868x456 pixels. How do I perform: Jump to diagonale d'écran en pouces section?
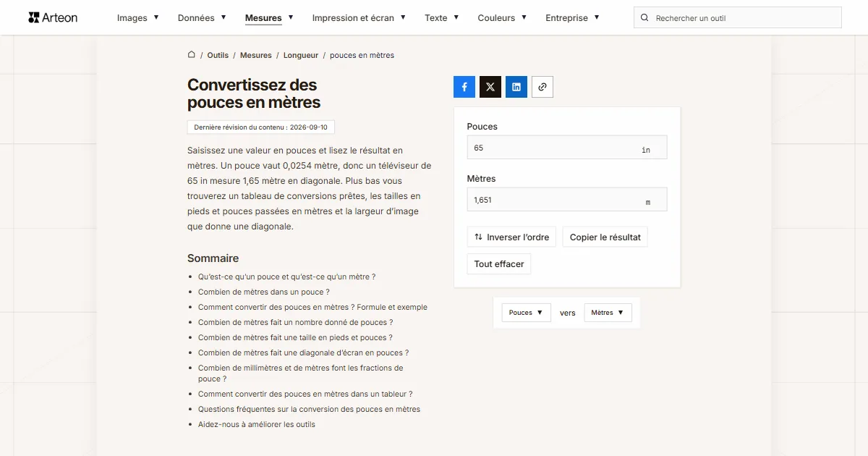[x=303, y=352]
